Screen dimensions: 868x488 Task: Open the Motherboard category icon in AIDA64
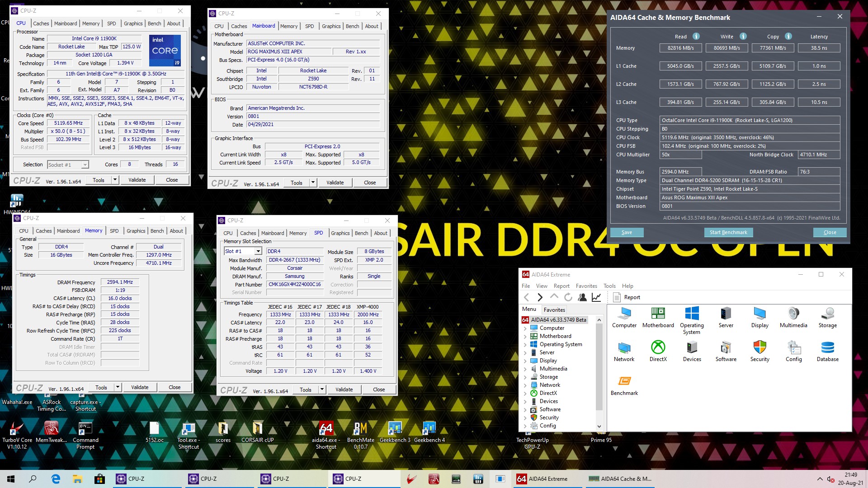click(658, 317)
